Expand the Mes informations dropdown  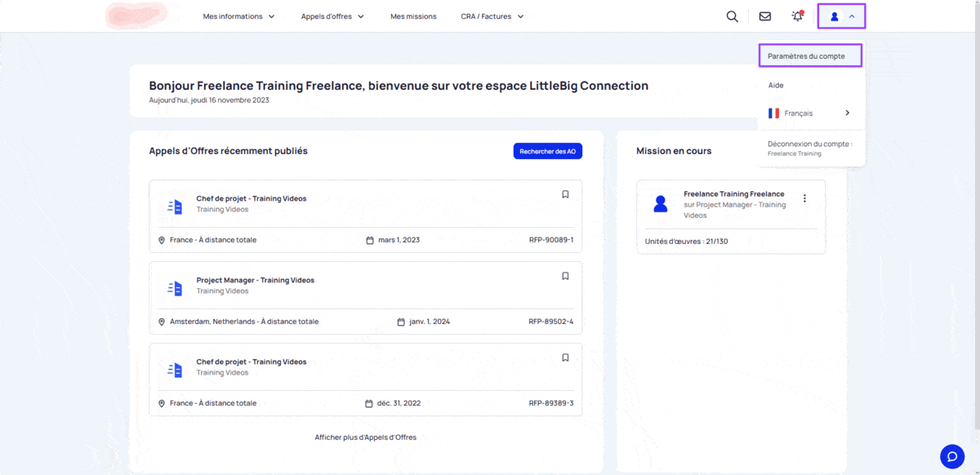(238, 16)
